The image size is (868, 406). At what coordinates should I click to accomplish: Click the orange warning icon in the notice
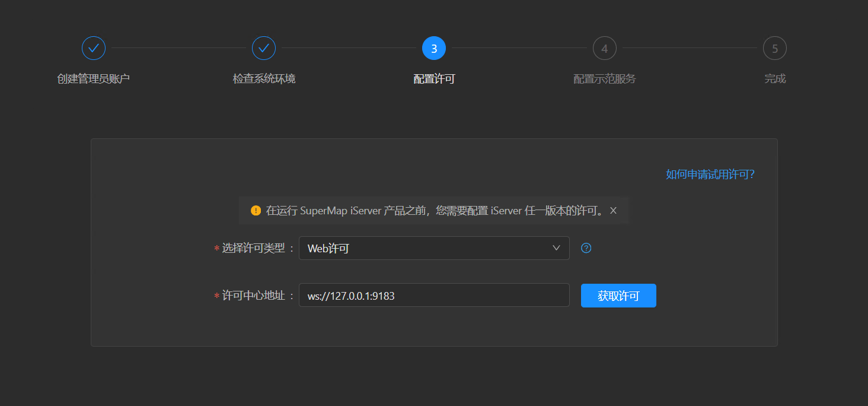coord(256,211)
